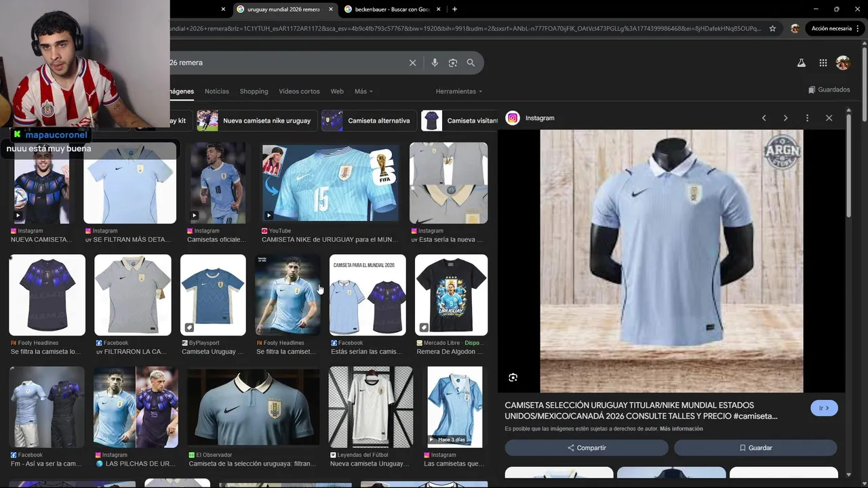This screenshot has height=488, width=868.
Task: Filter by Camiseta visitante chip
Action: [460, 121]
